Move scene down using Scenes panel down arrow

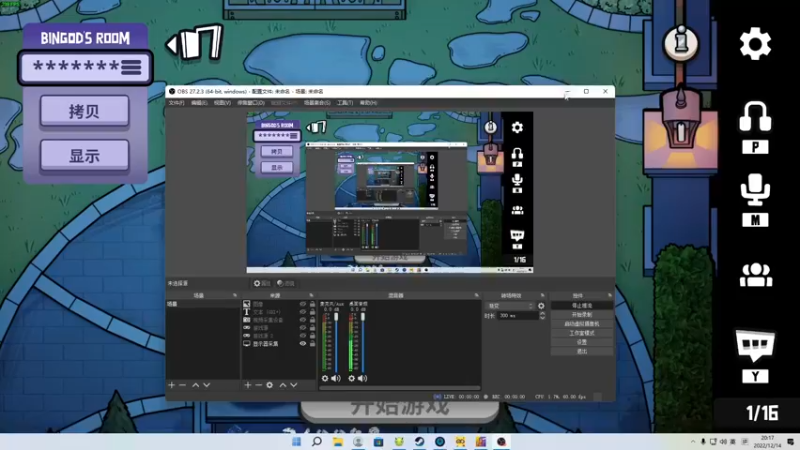pyautogui.click(x=207, y=385)
